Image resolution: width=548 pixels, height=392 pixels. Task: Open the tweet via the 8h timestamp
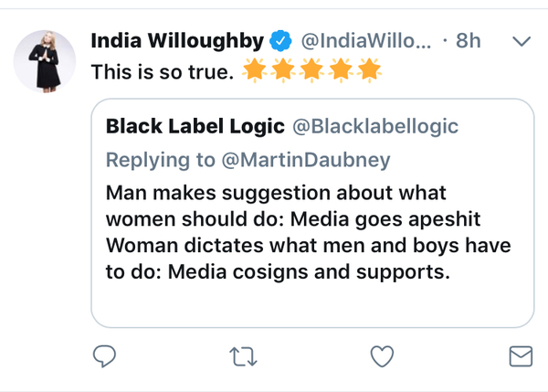469,41
